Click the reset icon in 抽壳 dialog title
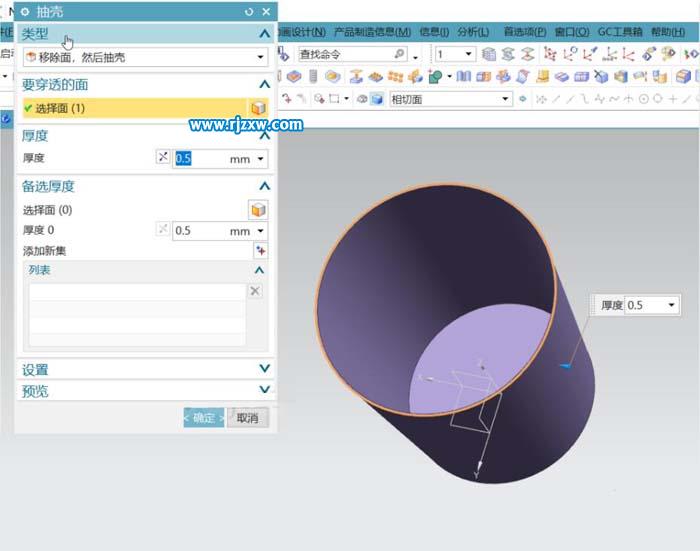 click(x=249, y=12)
